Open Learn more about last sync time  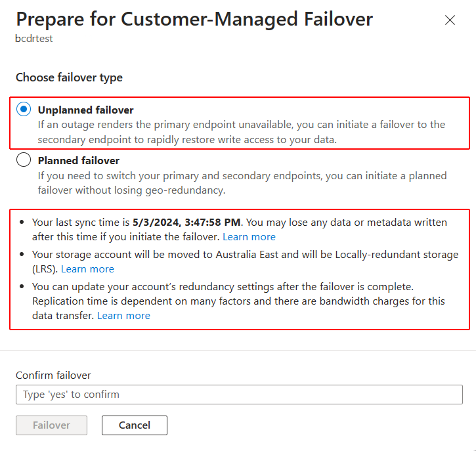point(249,236)
